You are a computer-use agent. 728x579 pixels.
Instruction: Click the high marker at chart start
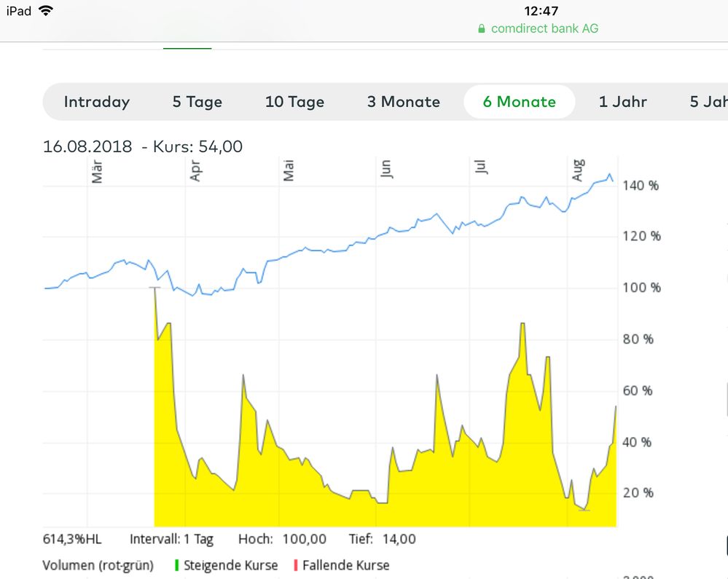tap(154, 288)
